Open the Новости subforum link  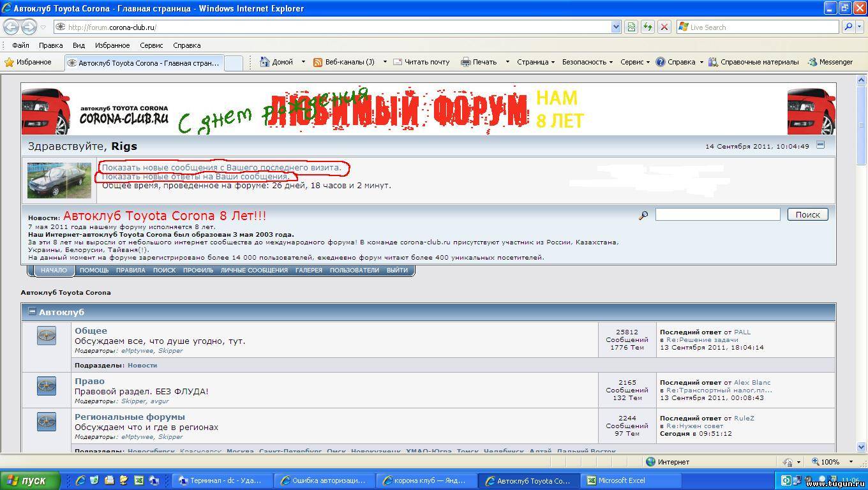(142, 365)
